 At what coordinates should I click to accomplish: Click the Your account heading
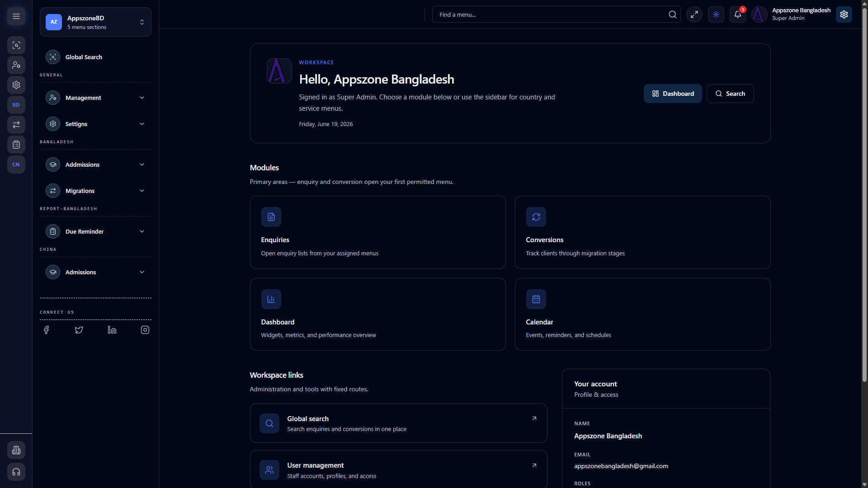595,384
